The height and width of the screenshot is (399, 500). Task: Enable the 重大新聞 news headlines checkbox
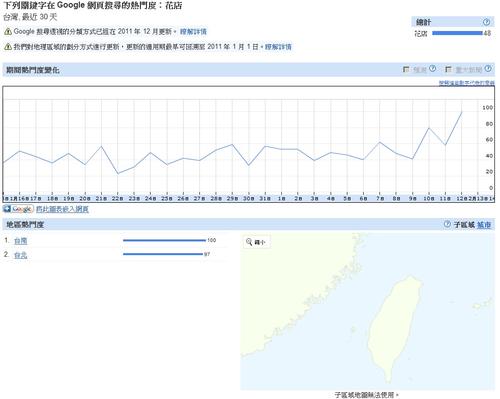(x=448, y=69)
